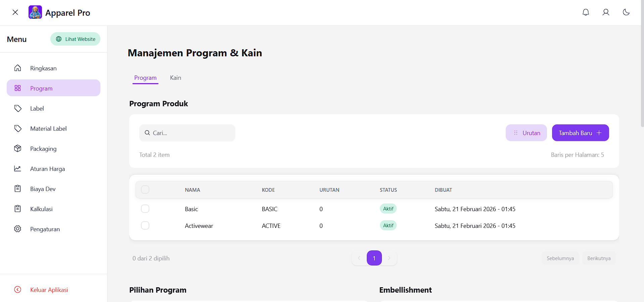The width and height of the screenshot is (644, 302).
Task: Click the Pengaturan gear icon
Action: [18, 229]
